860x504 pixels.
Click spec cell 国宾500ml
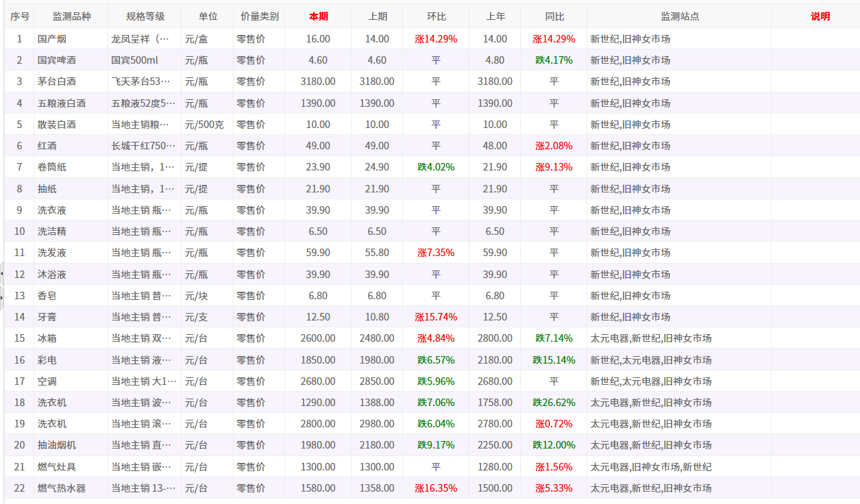coord(145,60)
